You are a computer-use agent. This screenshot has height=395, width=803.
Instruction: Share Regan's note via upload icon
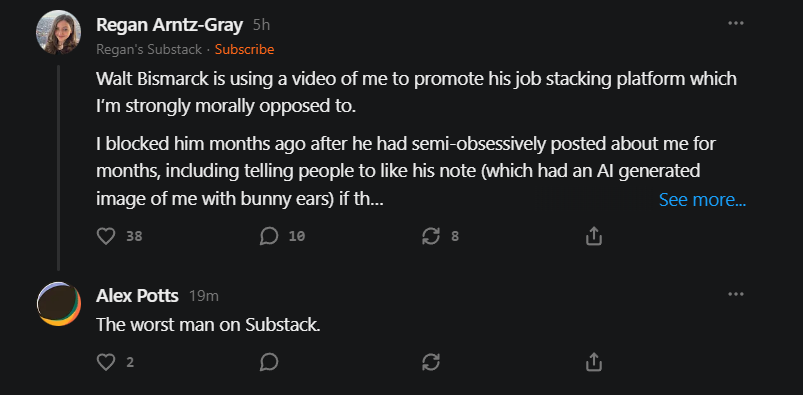pyautogui.click(x=593, y=236)
